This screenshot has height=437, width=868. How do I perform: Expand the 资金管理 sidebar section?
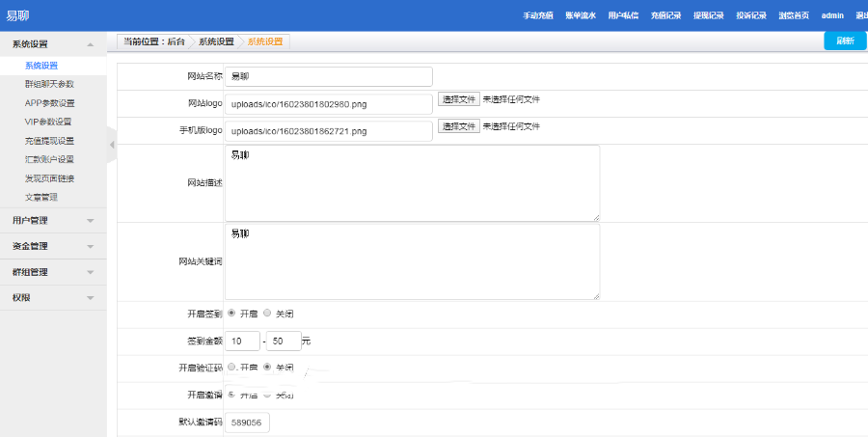click(53, 246)
